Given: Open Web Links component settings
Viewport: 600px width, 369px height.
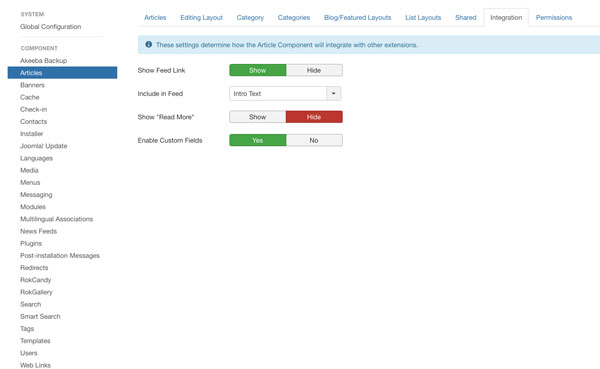Looking at the screenshot, I should pos(35,365).
